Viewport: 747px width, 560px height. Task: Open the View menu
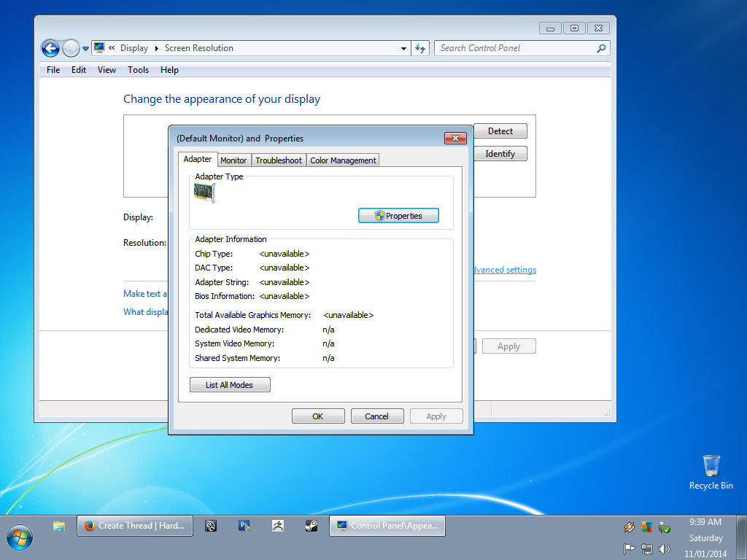click(x=107, y=70)
